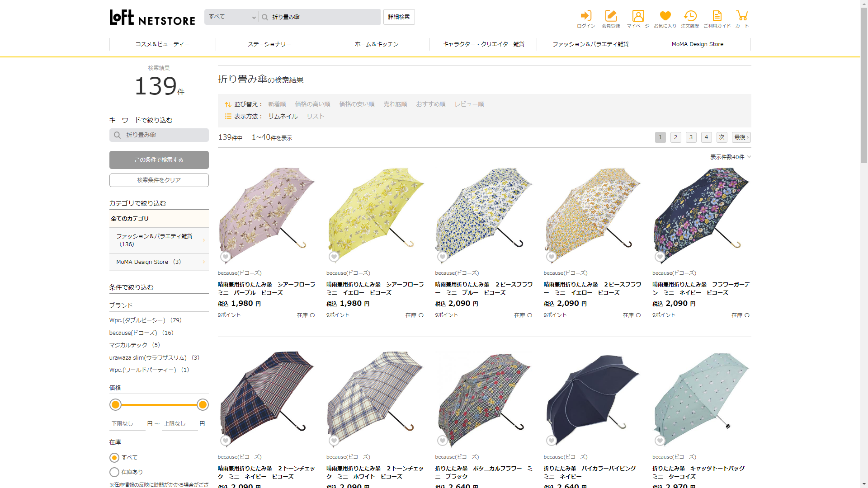The width and height of the screenshot is (868, 488).
Task: Open the shopping cart icon
Action: (742, 16)
